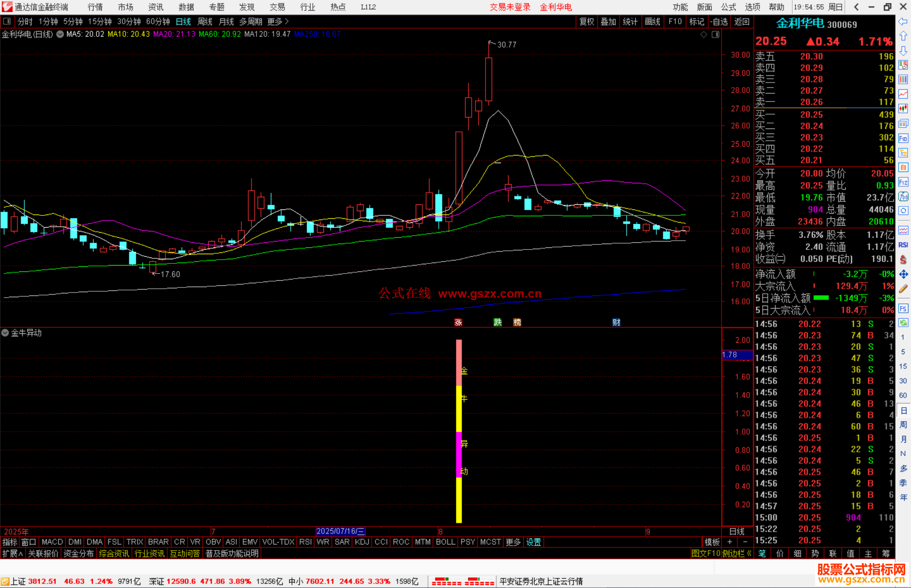Switch to 30 minute period in sidebar
Image resolution: width=911 pixels, height=588 pixels.
click(903, 381)
